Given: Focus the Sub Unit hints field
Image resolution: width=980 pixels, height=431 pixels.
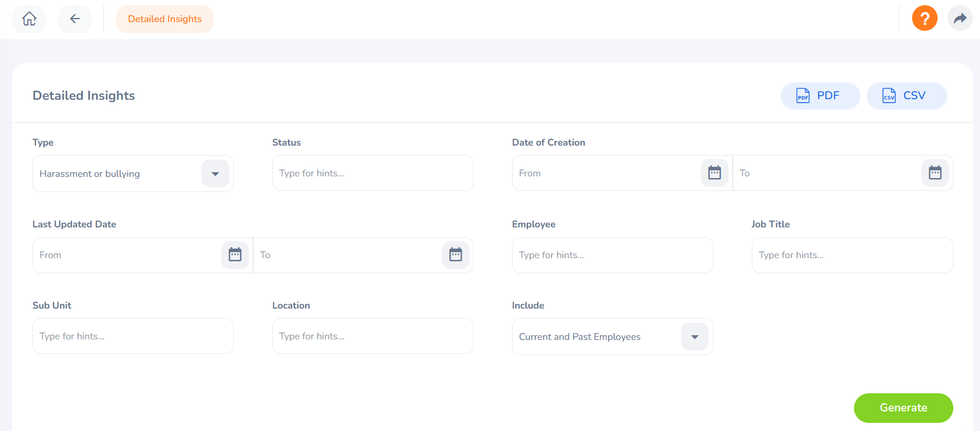Looking at the screenshot, I should pos(133,336).
